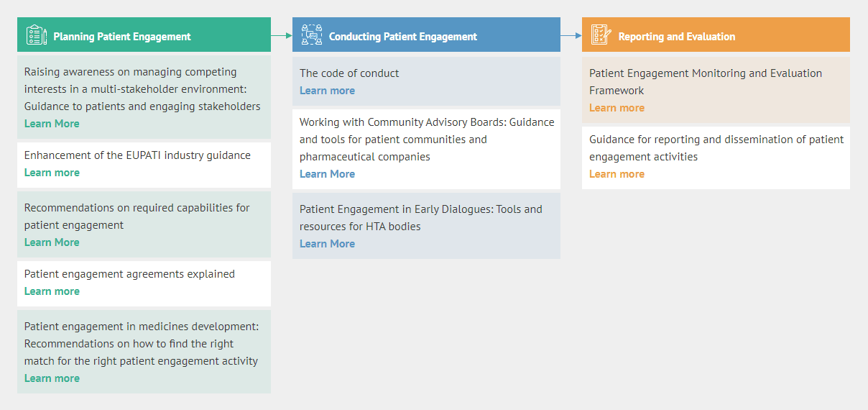Viewport: 868px width, 410px height.
Task: Click the Planning Patient Engagement clipboard icon
Action: [x=36, y=35]
